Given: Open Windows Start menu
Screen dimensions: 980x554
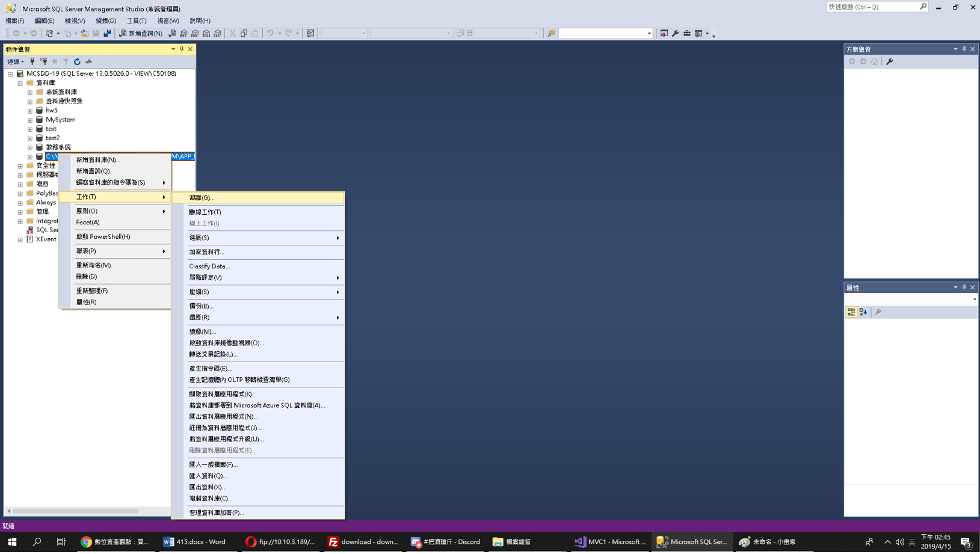Looking at the screenshot, I should coord(12,542).
